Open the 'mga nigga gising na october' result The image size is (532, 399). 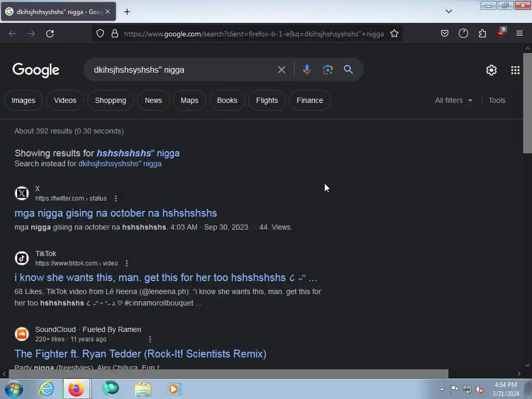[116, 213]
